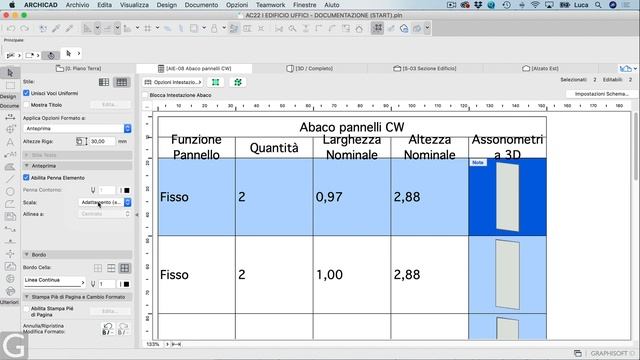The image size is (640, 360).
Task: Select the Arrow tool in the toolbox
Action: 10,73
